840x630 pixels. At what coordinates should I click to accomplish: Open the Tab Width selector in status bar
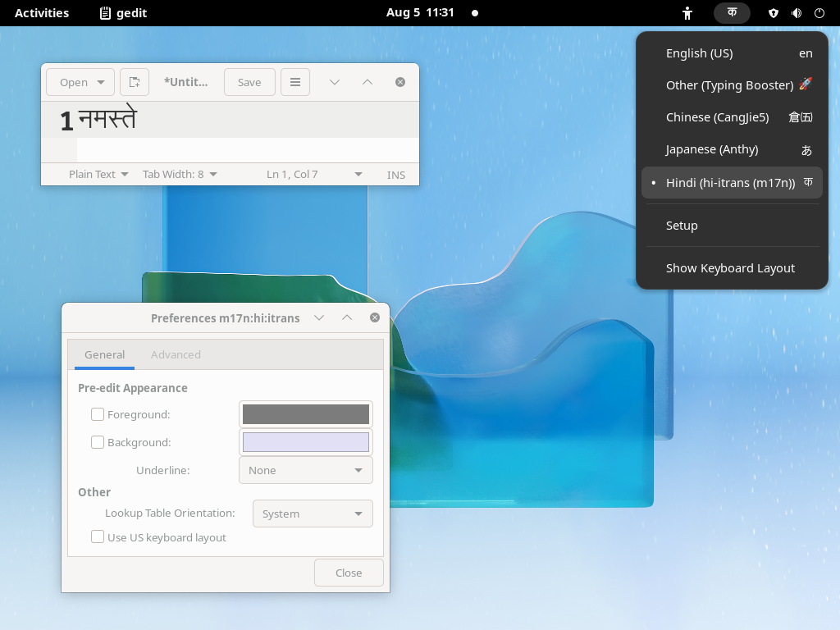(x=179, y=174)
